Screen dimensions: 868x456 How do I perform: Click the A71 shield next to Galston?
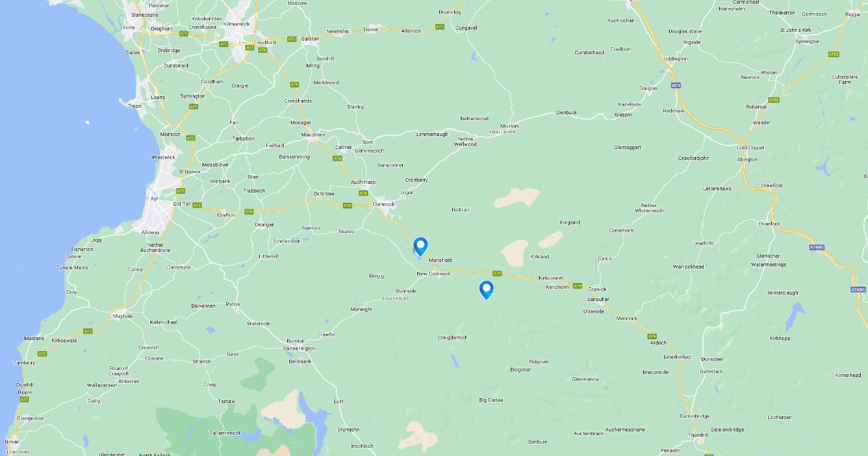pyautogui.click(x=292, y=39)
